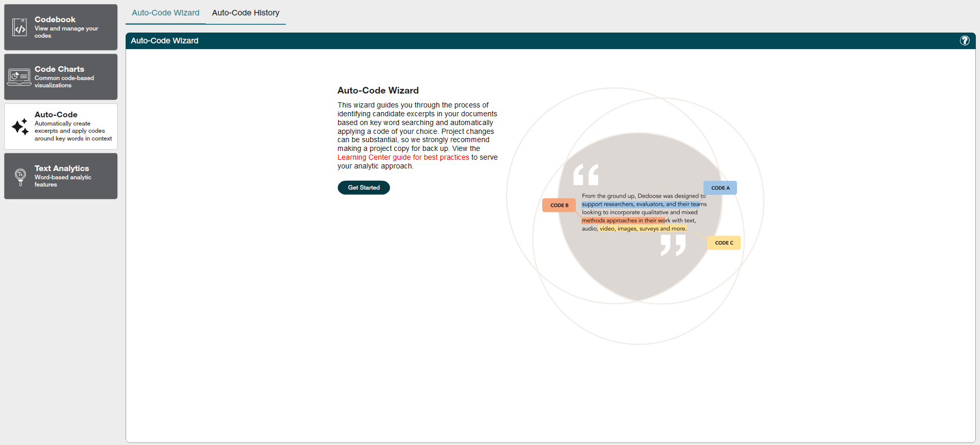Click the Auto-Code sparkle stars icon
This screenshot has width=980, height=445.
click(20, 127)
